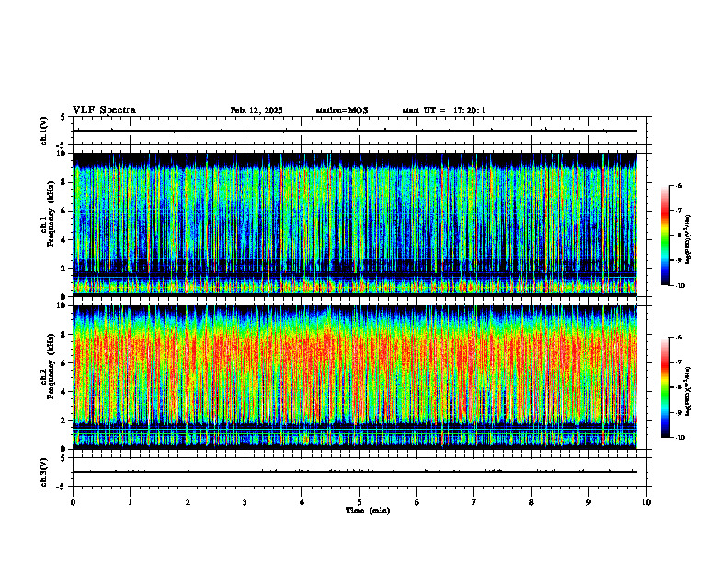Image resolution: width=728 pixels, height=563 pixels.
Task: Click the "-8" label on ch.1 colorbar
Action: coord(679,236)
